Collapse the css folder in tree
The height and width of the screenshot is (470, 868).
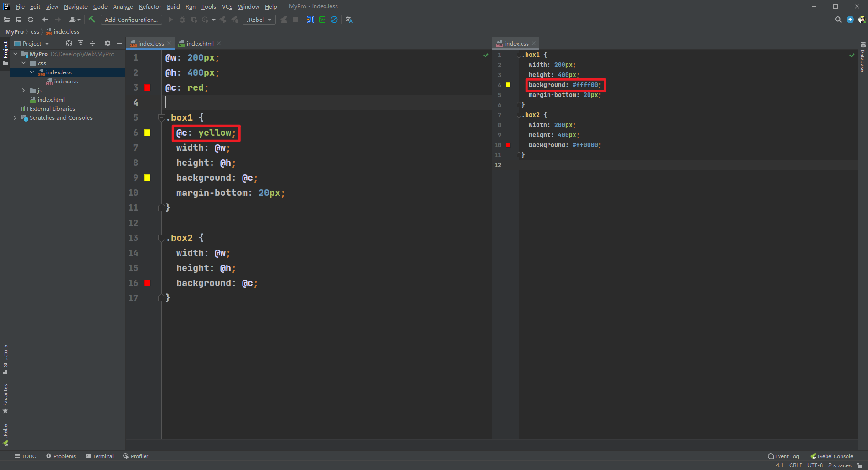point(24,63)
